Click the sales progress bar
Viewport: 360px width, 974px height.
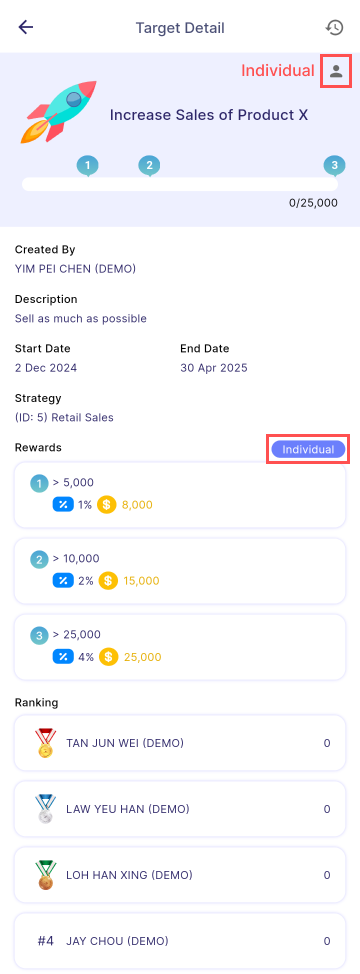click(x=180, y=184)
